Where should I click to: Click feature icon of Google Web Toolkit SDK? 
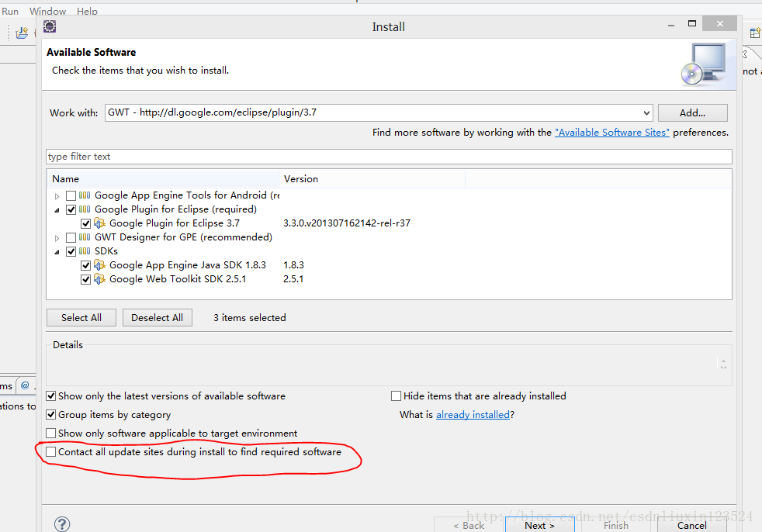coord(99,279)
